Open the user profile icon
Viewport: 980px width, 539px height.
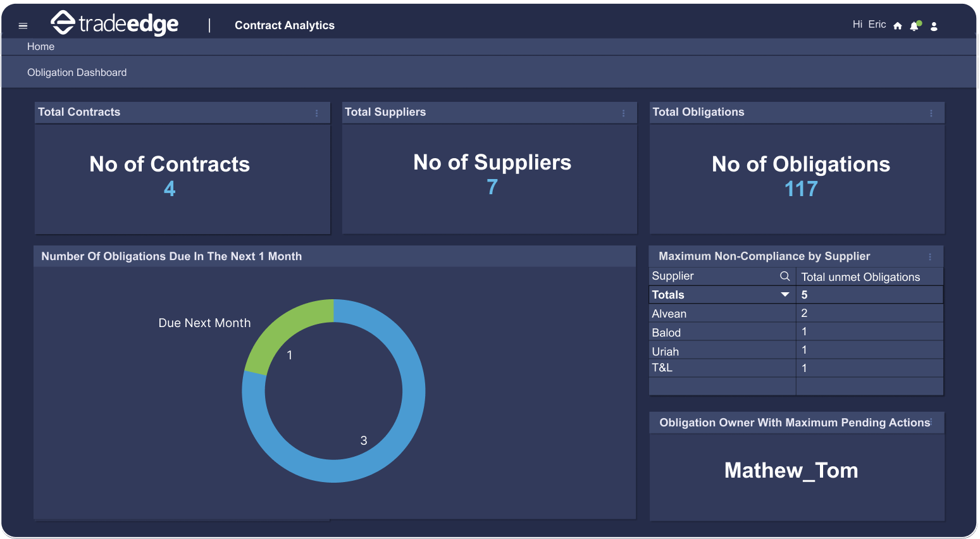point(934,26)
